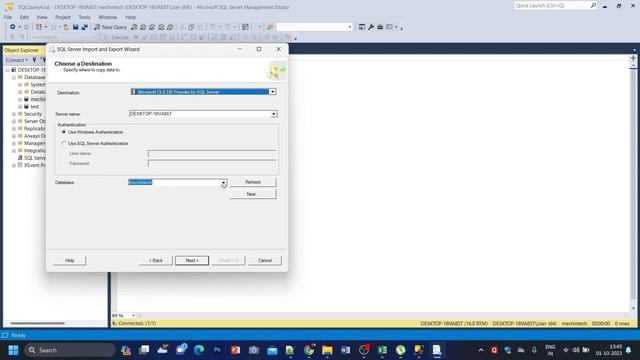Image resolution: width=640 pixels, height=360 pixels.
Task: Click the toolbox icon next to the wrench
Action: click(380, 27)
